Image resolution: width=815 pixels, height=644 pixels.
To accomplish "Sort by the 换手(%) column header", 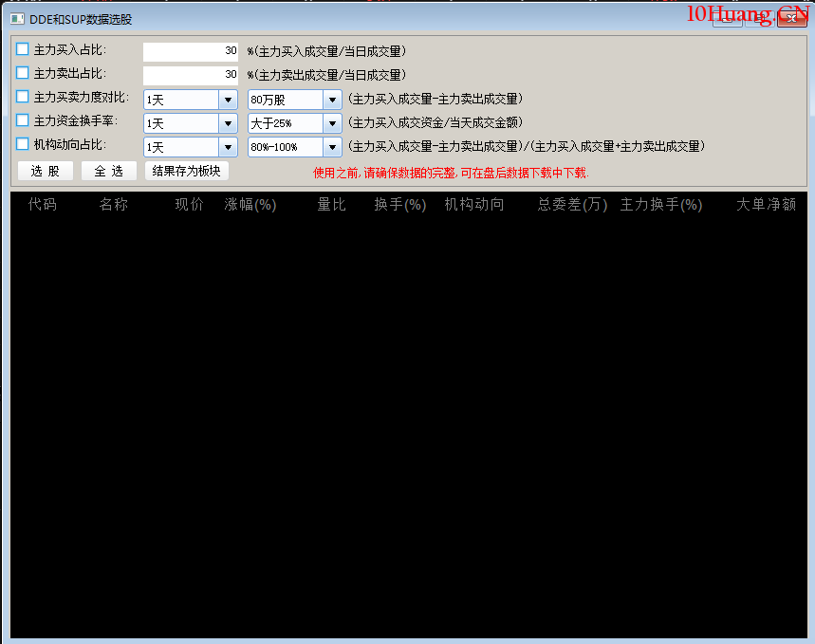I will (400, 204).
